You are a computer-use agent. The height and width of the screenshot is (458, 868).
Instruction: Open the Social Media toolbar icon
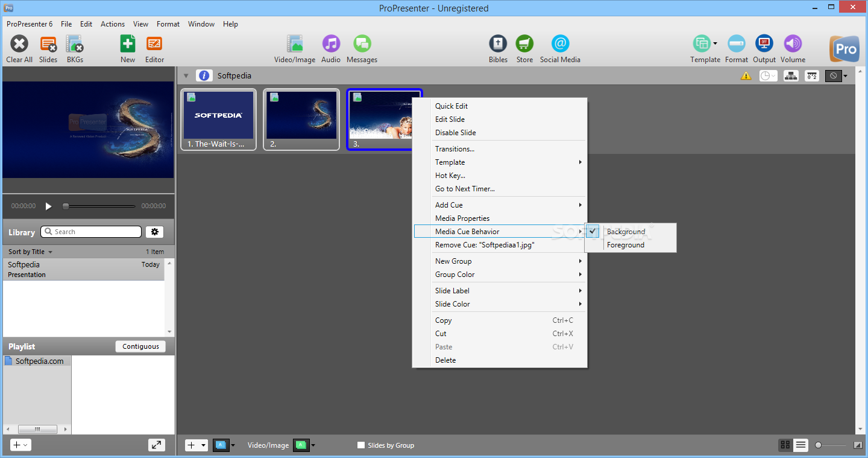coord(560,44)
